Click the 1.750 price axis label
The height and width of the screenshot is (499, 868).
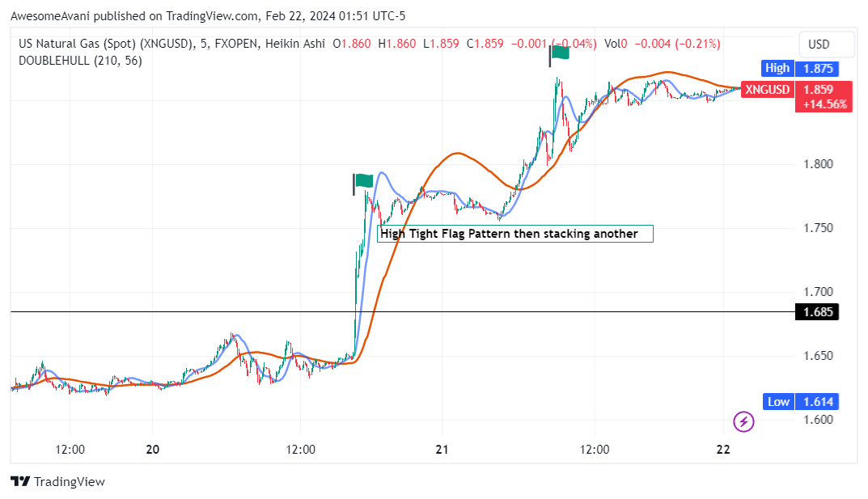[818, 228]
